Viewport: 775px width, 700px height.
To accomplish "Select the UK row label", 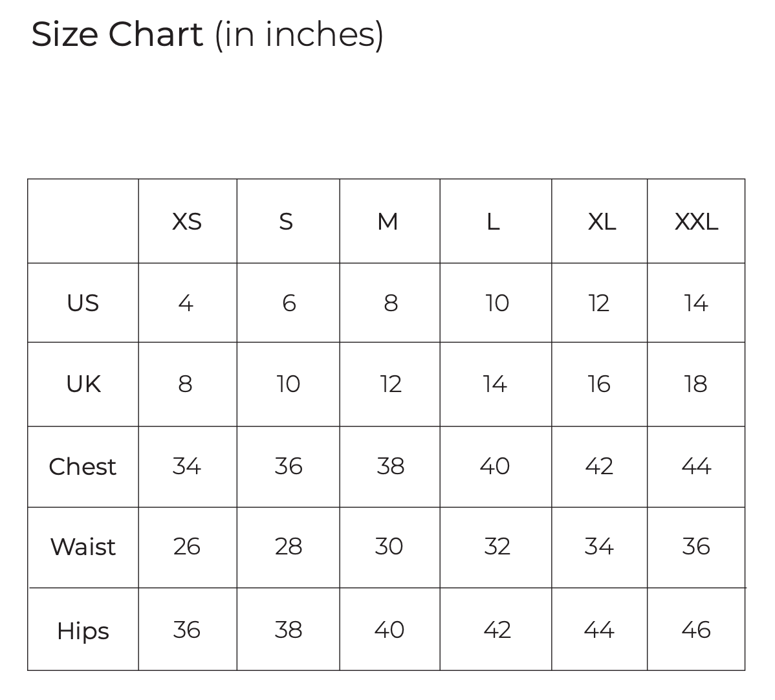I will coord(83,384).
